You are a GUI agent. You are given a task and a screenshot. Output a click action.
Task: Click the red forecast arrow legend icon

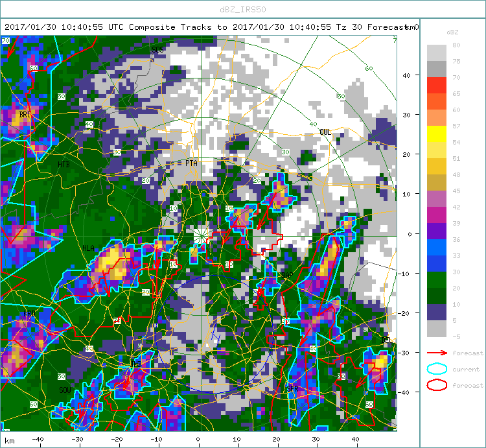437,353
